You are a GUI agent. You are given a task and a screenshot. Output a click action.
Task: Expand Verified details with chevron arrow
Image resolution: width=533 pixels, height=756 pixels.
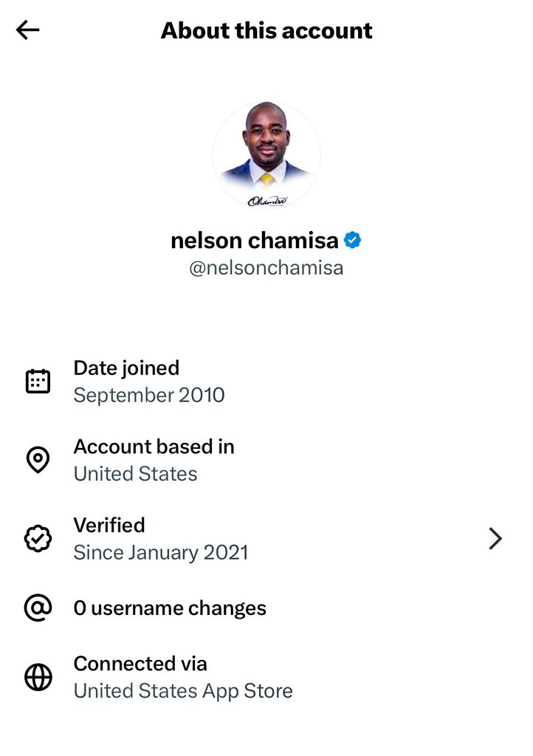pyautogui.click(x=495, y=539)
